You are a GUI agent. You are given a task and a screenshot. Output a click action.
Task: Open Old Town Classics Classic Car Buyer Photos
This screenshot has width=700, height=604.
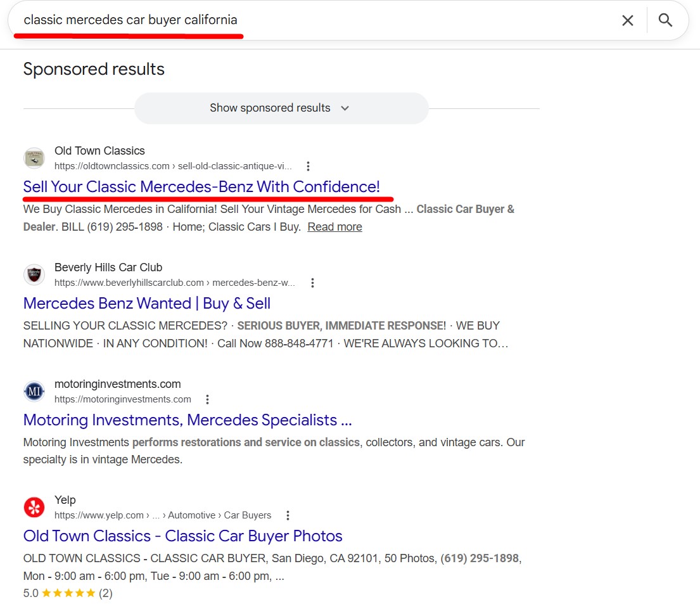pos(182,536)
